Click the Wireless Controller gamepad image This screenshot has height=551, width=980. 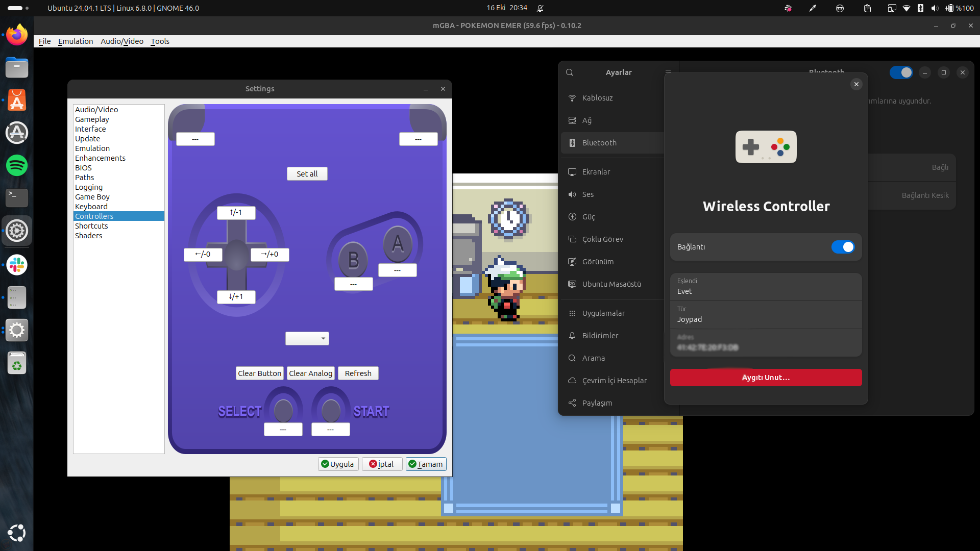coord(766,147)
